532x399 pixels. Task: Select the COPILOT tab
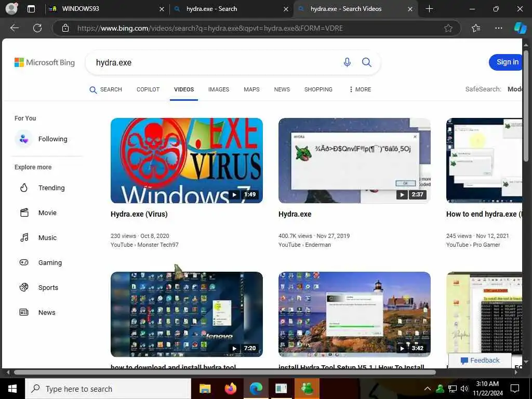[x=148, y=89]
